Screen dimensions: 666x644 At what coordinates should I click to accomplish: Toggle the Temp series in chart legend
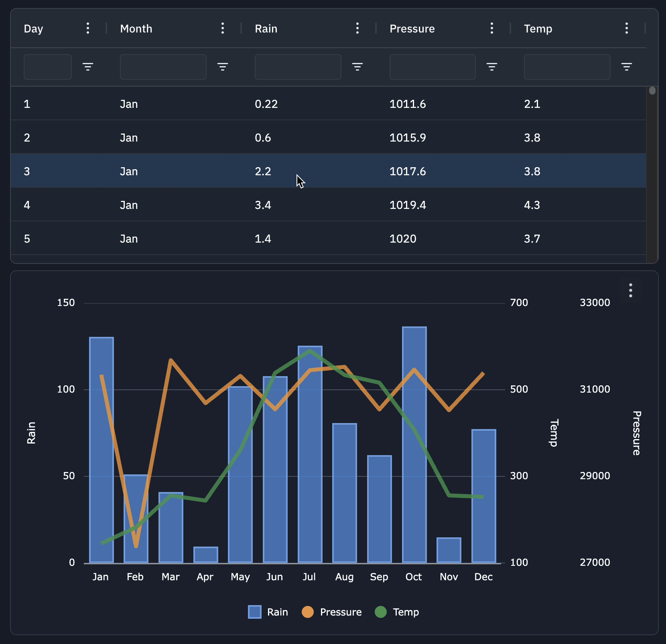pos(397,612)
